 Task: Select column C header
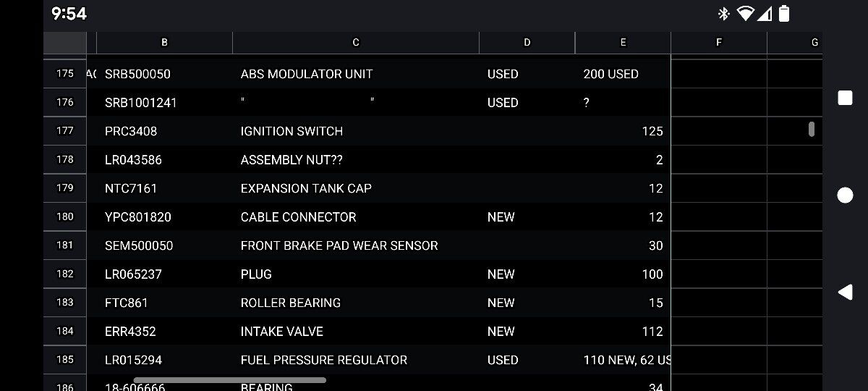(x=355, y=43)
